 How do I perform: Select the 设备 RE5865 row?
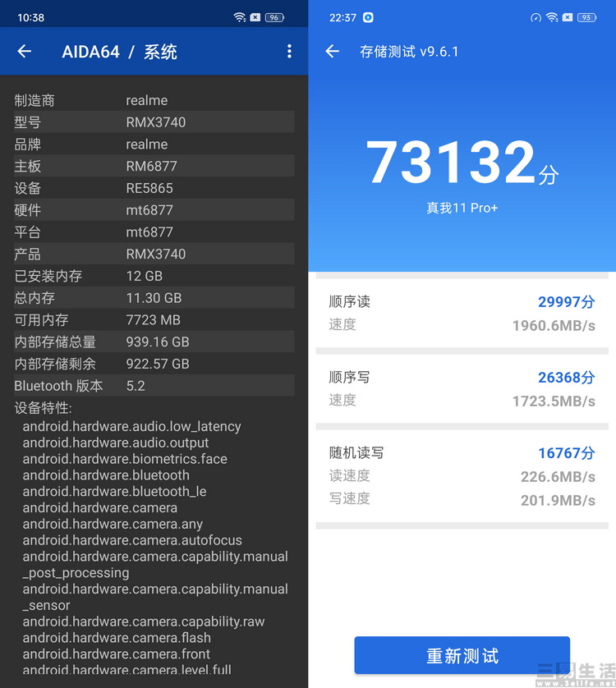coord(154,188)
